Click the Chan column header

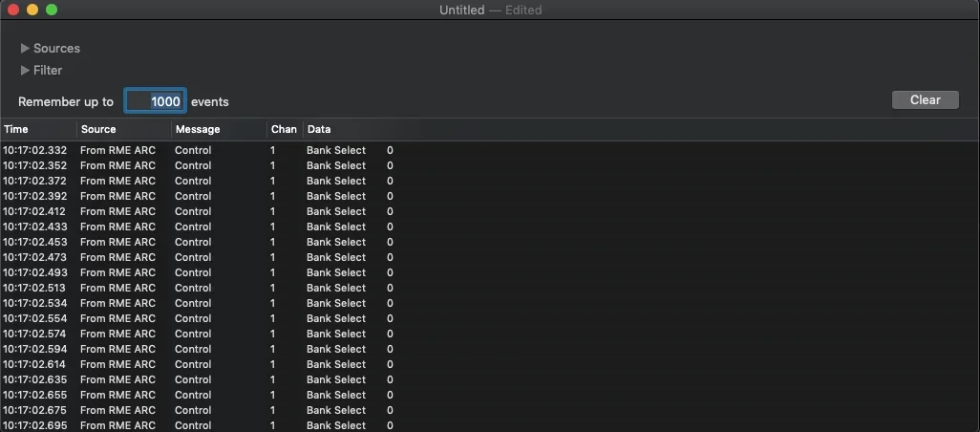tap(284, 129)
